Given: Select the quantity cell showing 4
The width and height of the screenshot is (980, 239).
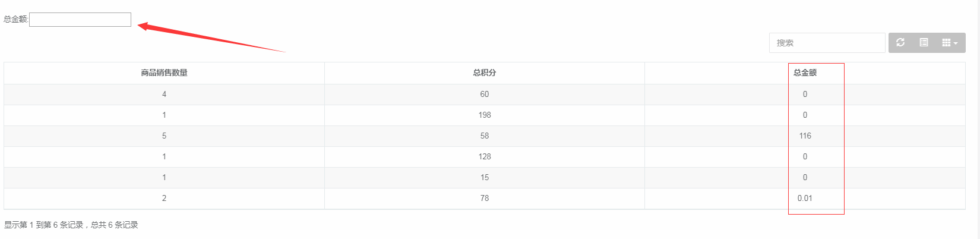Looking at the screenshot, I should pyautogui.click(x=164, y=94).
